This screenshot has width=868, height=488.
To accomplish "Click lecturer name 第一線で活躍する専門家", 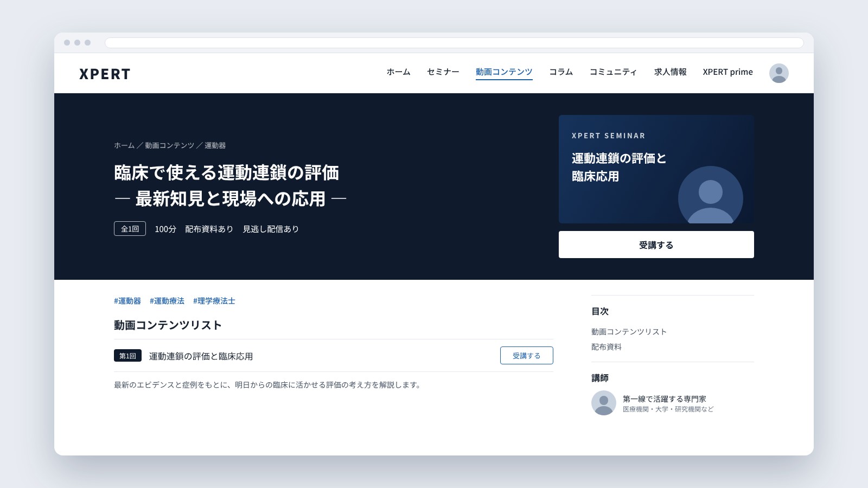I will [665, 399].
